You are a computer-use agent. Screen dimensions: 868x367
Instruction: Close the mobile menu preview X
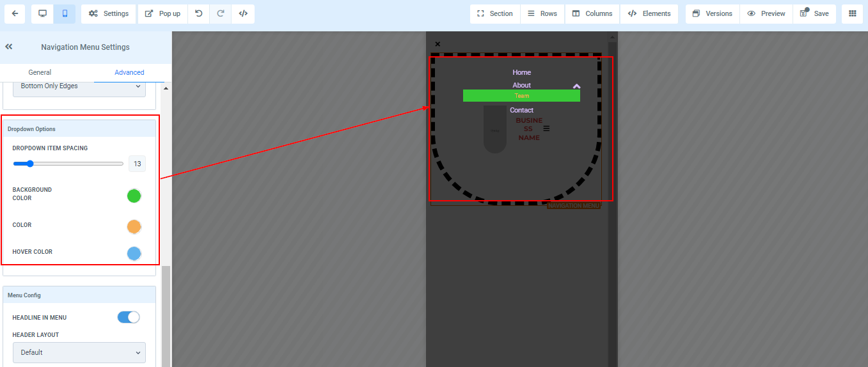point(438,44)
